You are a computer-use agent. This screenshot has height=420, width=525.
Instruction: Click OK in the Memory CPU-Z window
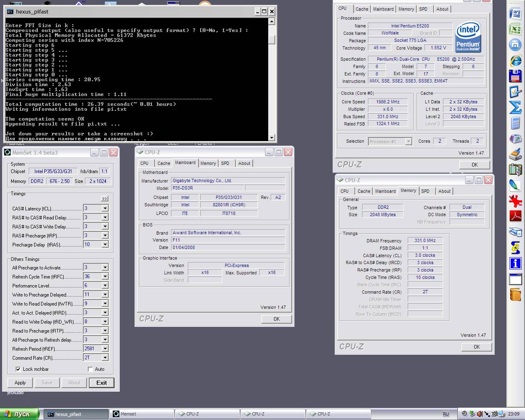coord(477,347)
